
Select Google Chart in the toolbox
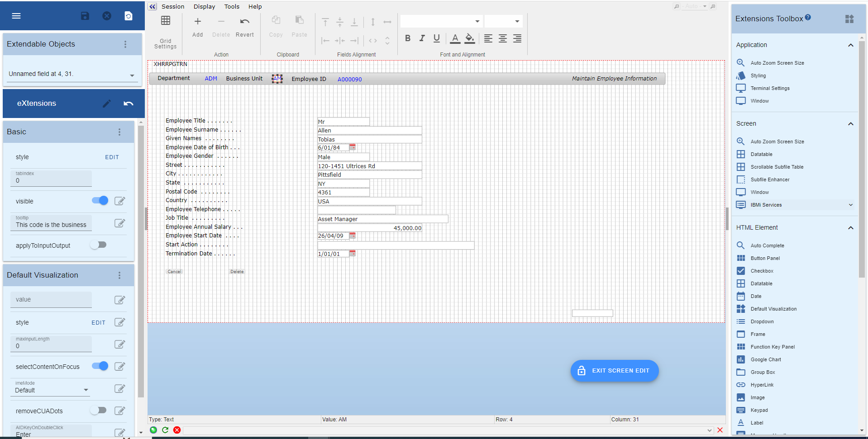(765, 359)
